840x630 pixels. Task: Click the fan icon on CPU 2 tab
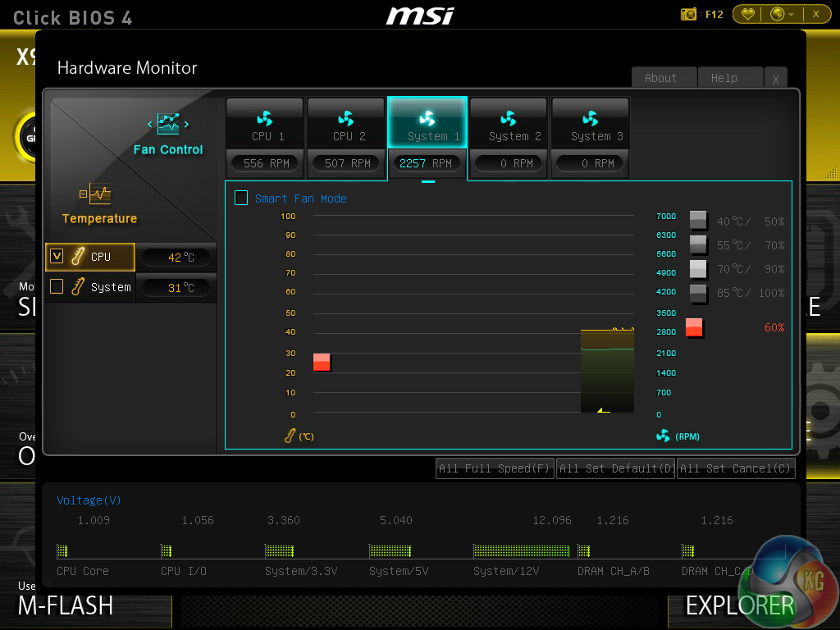click(345, 118)
